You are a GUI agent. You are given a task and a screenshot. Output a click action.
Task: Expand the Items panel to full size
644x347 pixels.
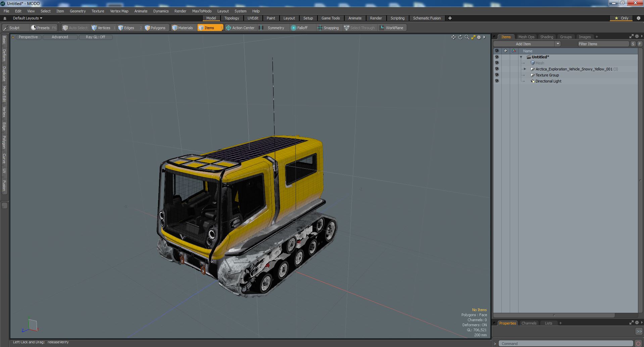click(x=631, y=36)
